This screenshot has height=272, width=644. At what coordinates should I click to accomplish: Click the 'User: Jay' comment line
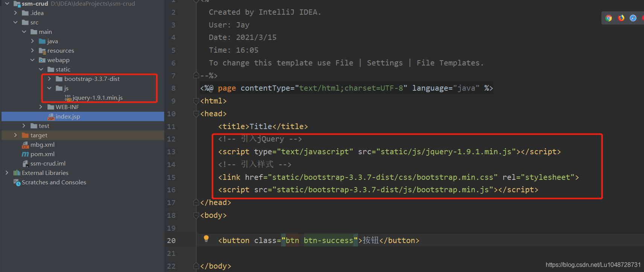pyautogui.click(x=229, y=25)
